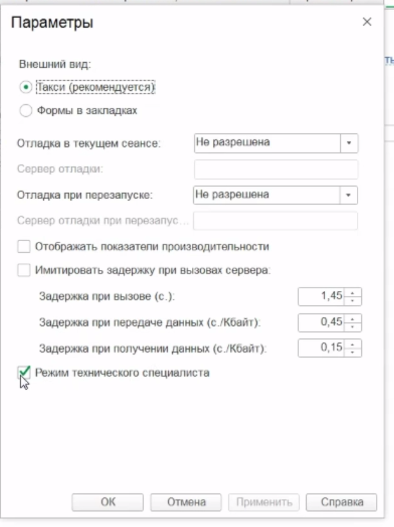This screenshot has height=527, width=394.
Task: Enable Отображать показатели производительности checkbox
Action: click(x=24, y=247)
